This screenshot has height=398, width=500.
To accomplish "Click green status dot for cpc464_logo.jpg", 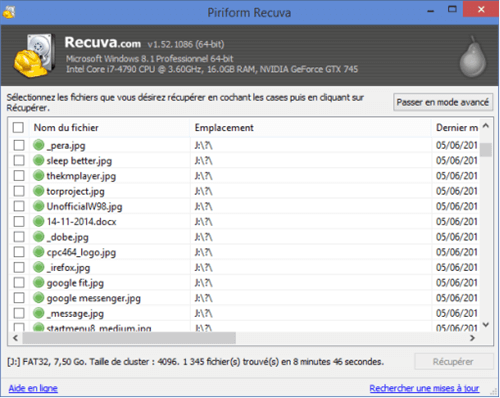I will point(39,252).
